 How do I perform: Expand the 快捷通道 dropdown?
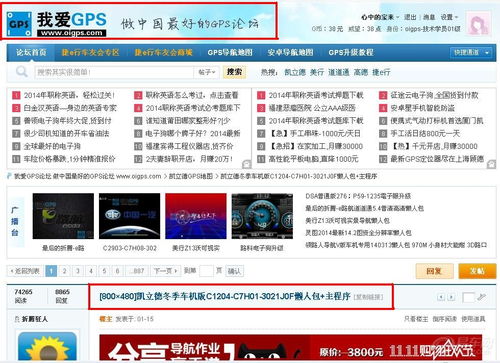[471, 53]
